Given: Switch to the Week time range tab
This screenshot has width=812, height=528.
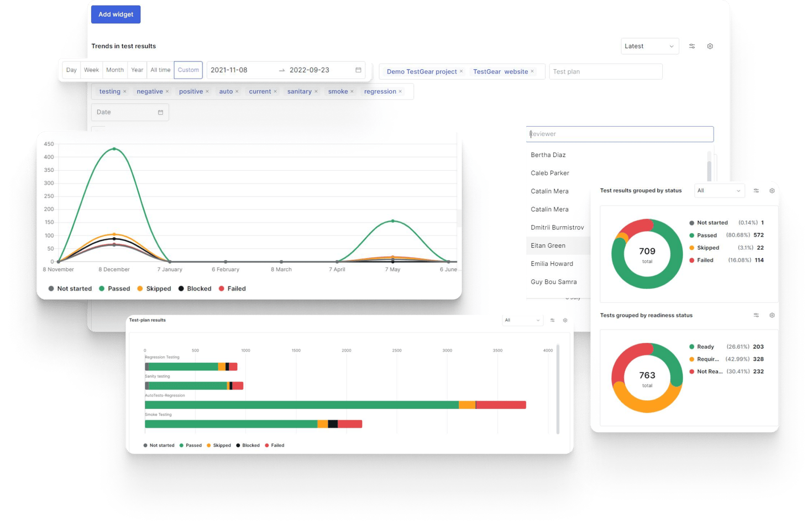Looking at the screenshot, I should pyautogui.click(x=91, y=70).
